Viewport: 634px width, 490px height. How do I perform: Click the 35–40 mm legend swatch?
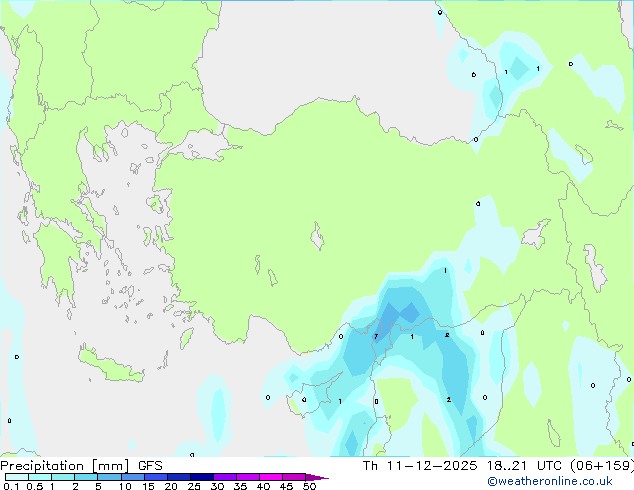[x=247, y=477]
